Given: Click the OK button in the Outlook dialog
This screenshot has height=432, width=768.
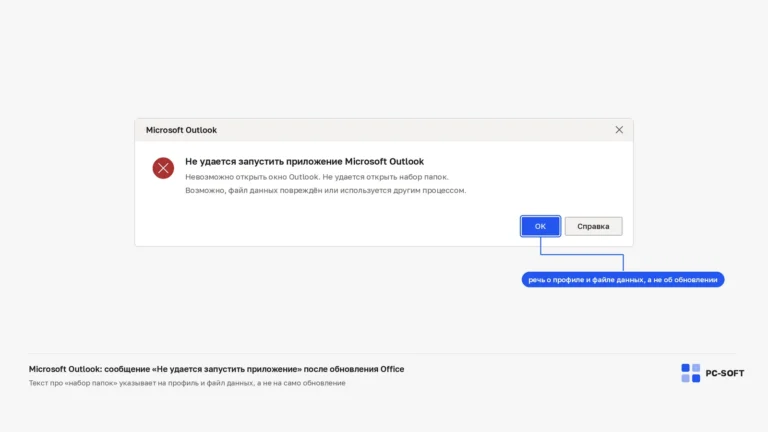Looking at the screenshot, I should 540,226.
